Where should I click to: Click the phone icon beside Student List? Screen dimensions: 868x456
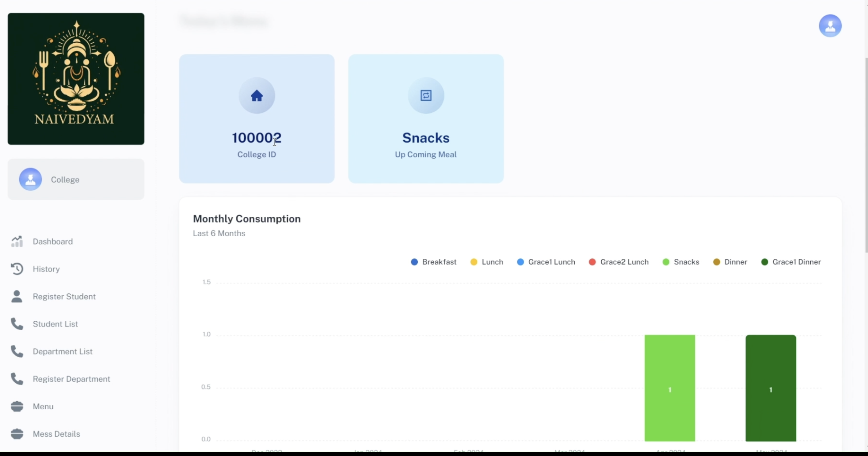tap(17, 324)
